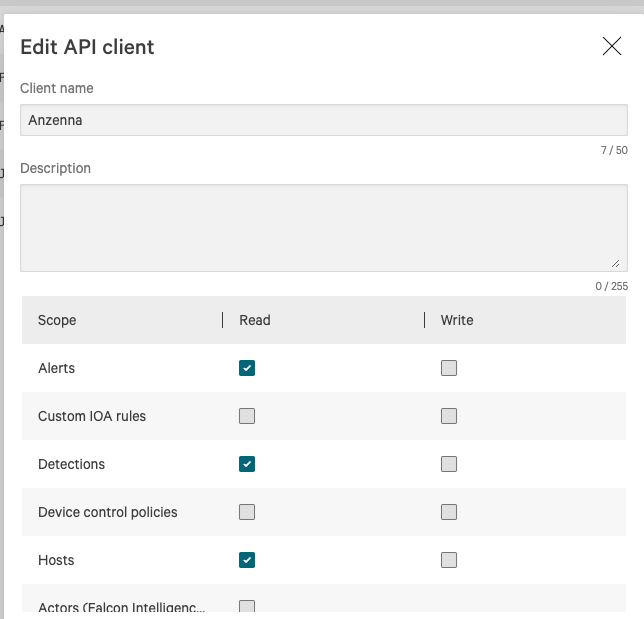
Task: Click the Read column header
Action: (x=255, y=320)
